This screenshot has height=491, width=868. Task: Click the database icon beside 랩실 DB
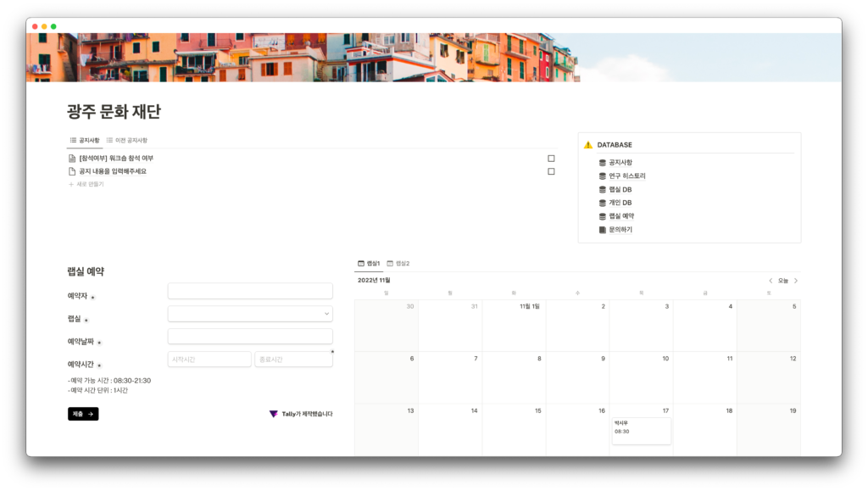603,190
